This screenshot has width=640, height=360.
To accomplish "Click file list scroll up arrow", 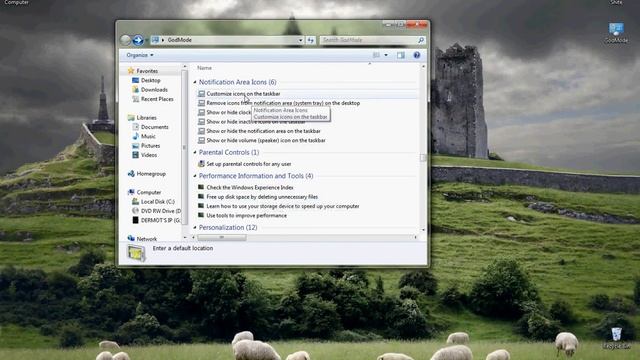I will click(x=423, y=67).
